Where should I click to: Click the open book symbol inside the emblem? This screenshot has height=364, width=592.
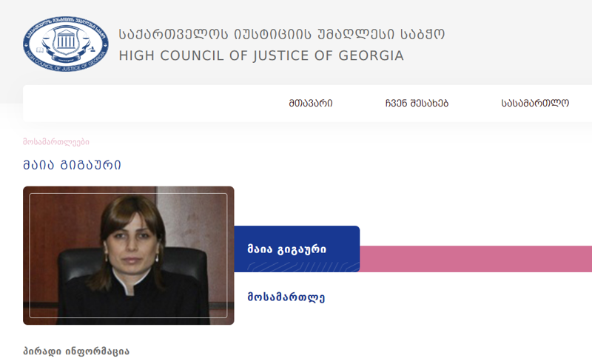[x=40, y=50]
